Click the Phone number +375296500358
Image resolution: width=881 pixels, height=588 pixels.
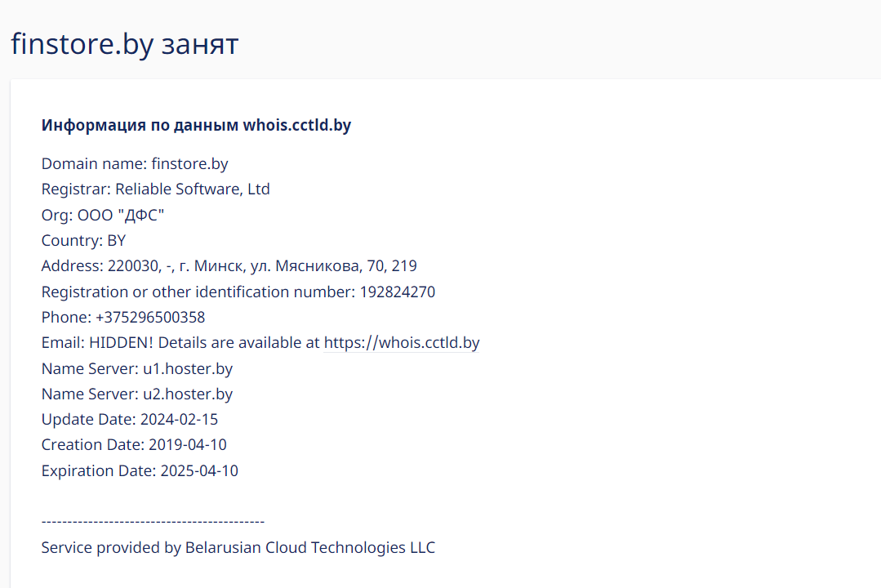tap(150, 318)
